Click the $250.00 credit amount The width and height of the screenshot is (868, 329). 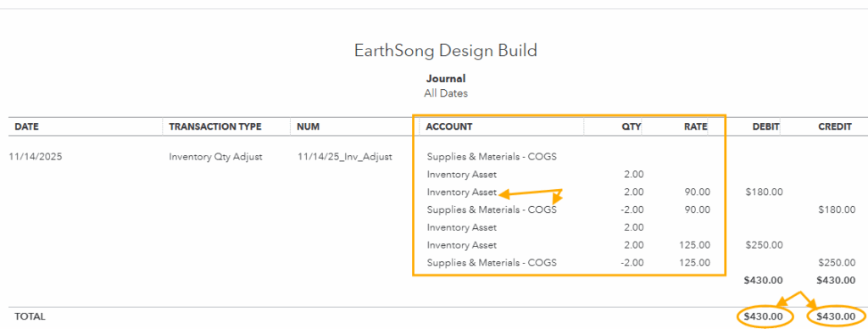tap(836, 263)
